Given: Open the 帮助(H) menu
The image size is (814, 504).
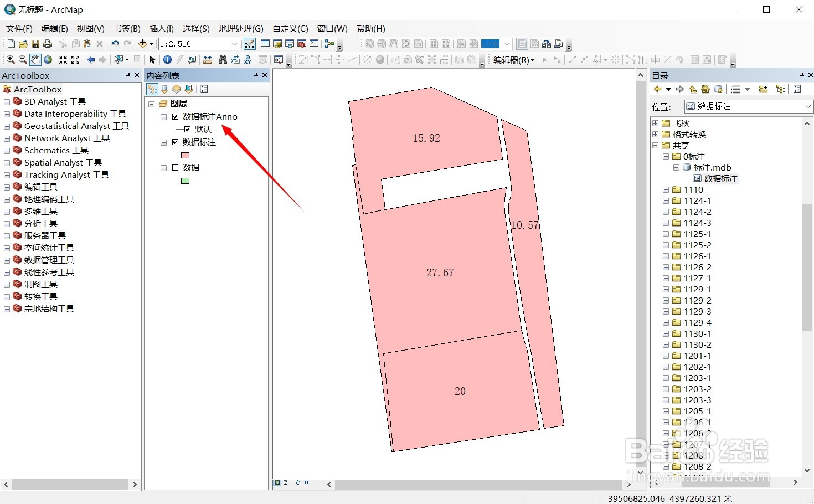Looking at the screenshot, I should 371,28.
